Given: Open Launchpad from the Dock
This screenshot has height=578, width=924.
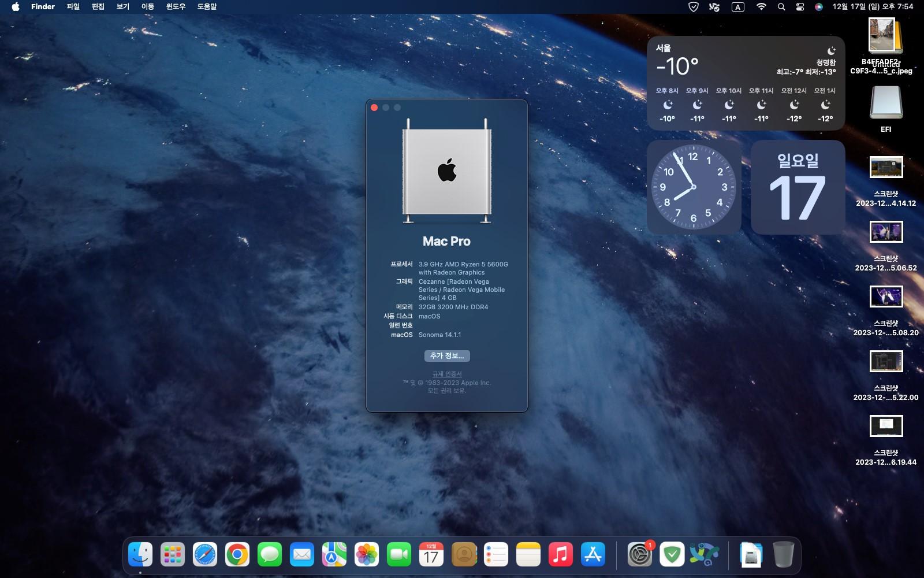Looking at the screenshot, I should tap(173, 555).
